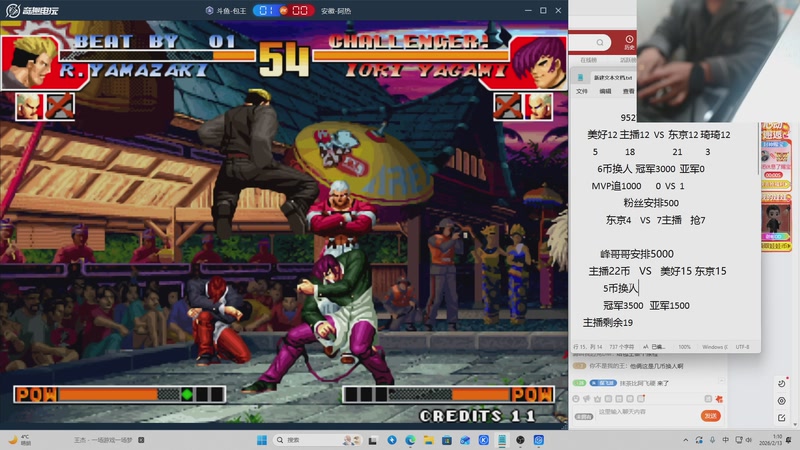
Task: Click the orange 发送 send button
Action: 711,416
